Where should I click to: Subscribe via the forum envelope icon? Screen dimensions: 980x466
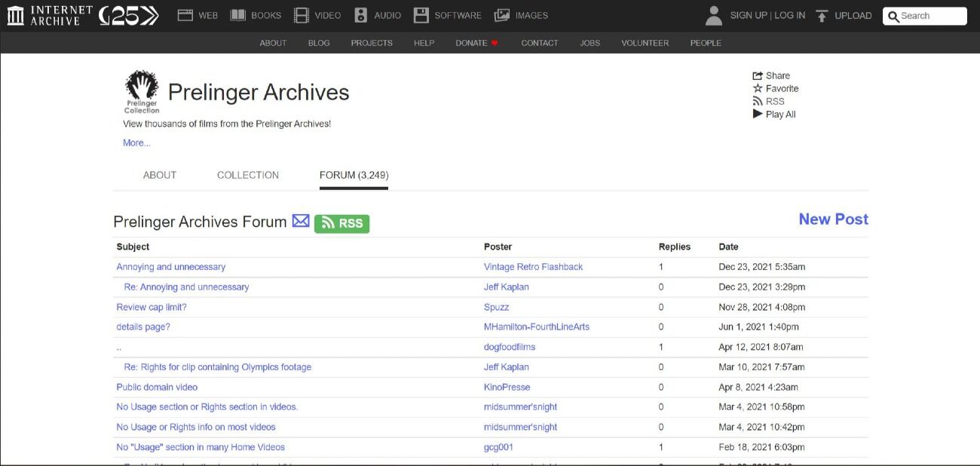[x=301, y=221]
